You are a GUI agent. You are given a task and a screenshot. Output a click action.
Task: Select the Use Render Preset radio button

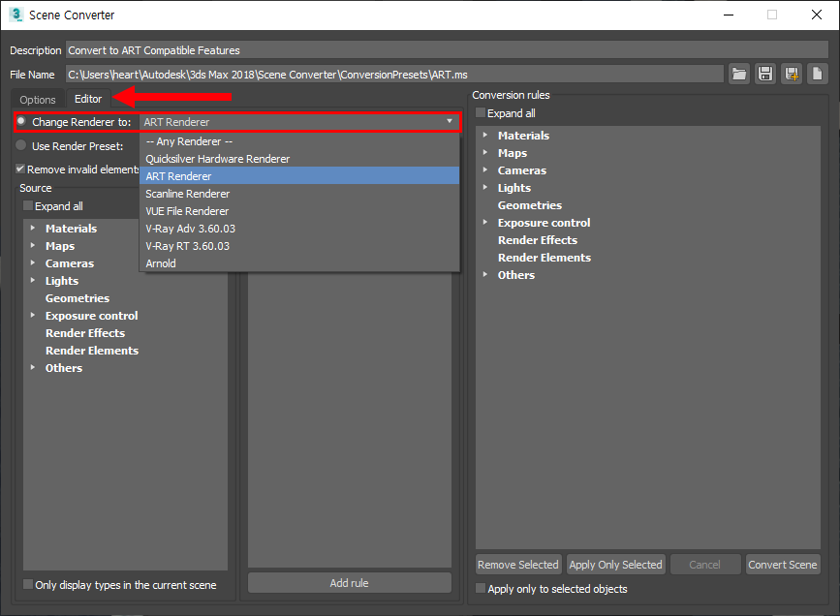[x=21, y=145]
